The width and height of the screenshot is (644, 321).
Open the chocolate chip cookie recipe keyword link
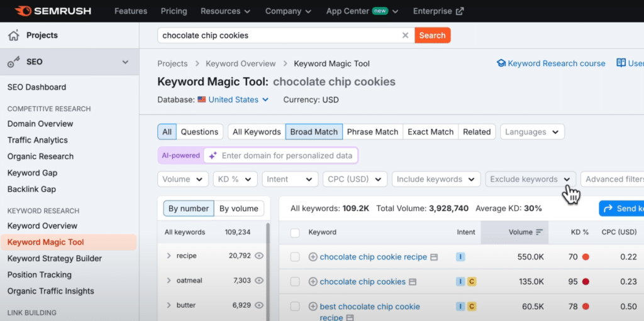(374, 257)
